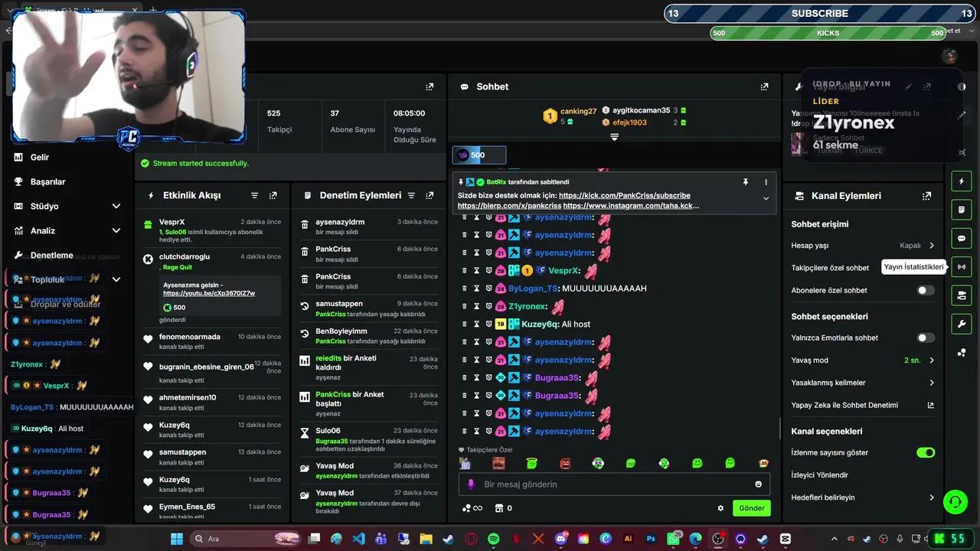Expand the pinned message chevron

tap(766, 198)
